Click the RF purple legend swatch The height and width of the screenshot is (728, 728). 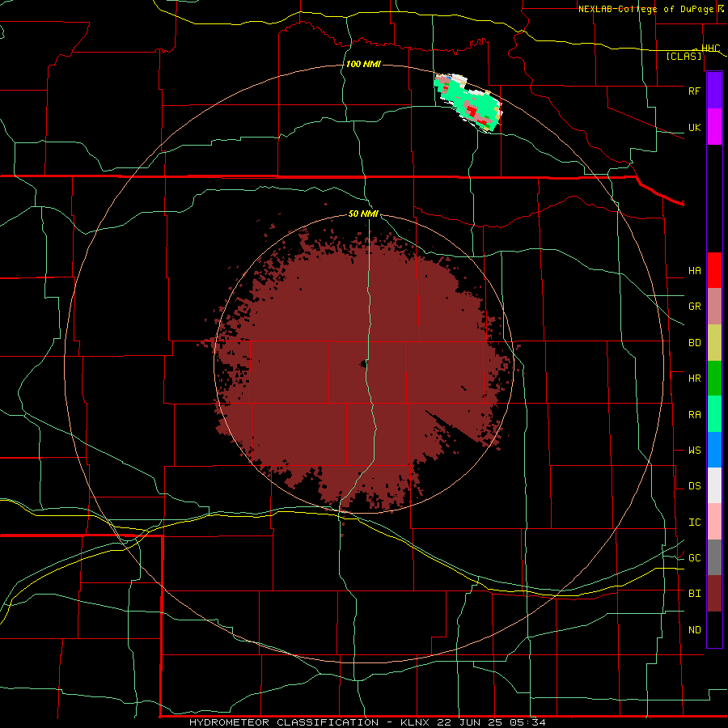click(x=714, y=90)
